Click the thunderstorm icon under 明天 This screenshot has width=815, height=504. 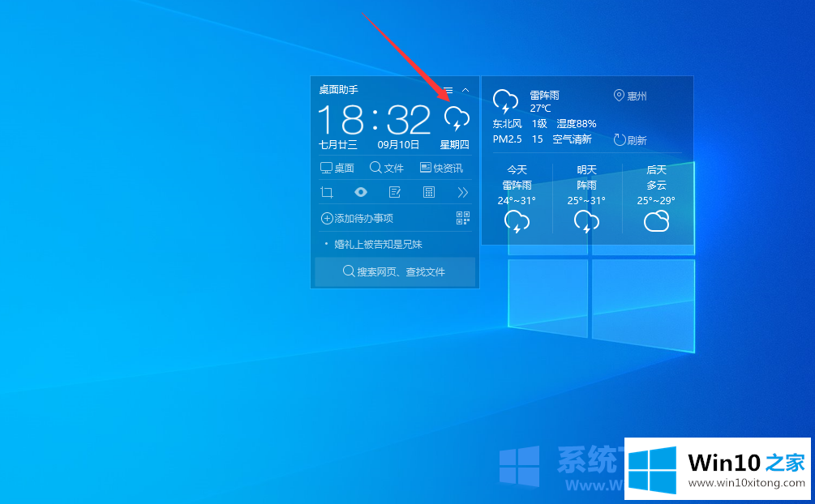tap(586, 222)
